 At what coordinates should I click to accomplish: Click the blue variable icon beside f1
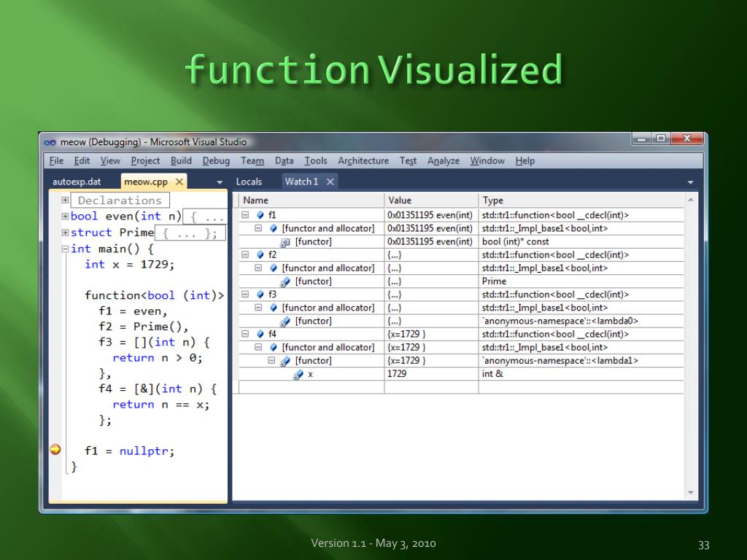click(x=260, y=215)
